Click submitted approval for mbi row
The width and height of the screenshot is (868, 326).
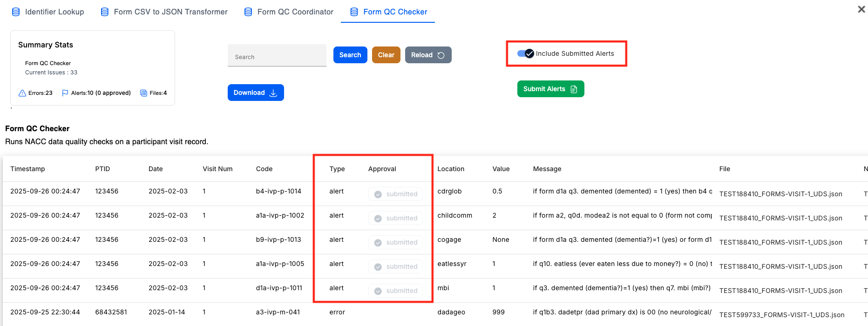tap(396, 291)
